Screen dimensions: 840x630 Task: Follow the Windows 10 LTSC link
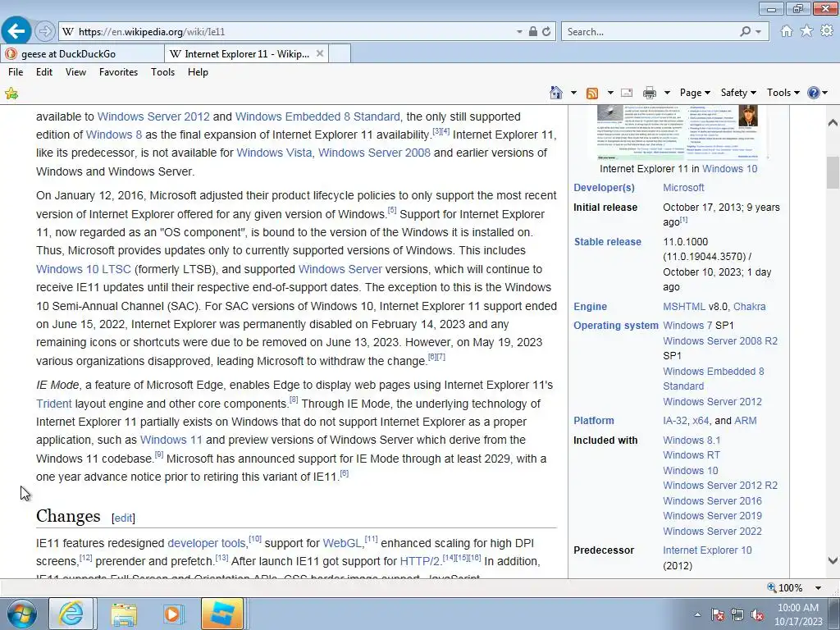point(84,269)
